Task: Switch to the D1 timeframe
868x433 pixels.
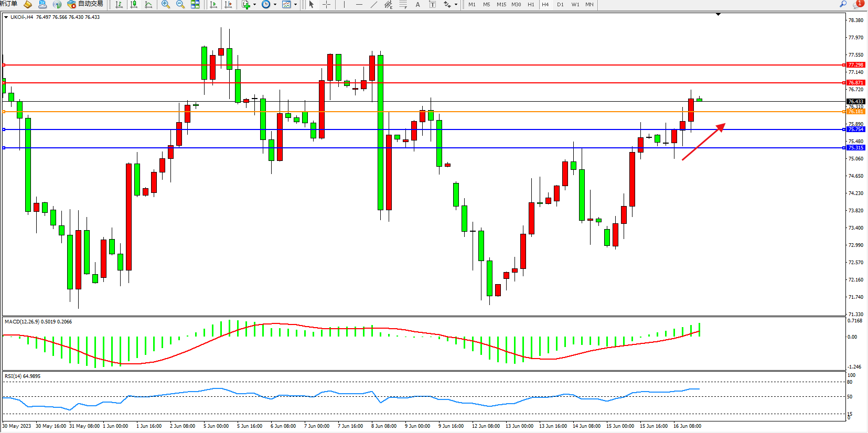Action: point(560,5)
